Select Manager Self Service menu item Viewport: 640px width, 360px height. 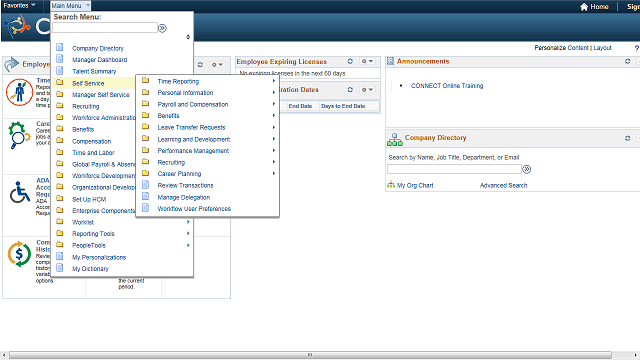click(x=100, y=95)
